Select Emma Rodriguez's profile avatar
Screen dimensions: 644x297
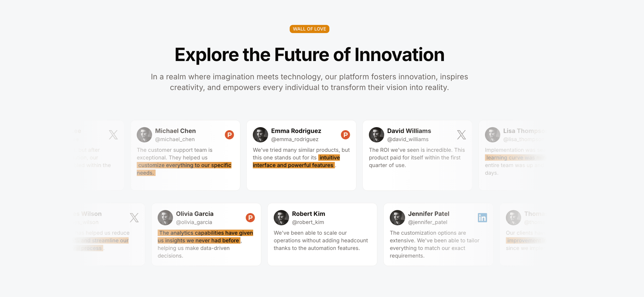point(260,135)
